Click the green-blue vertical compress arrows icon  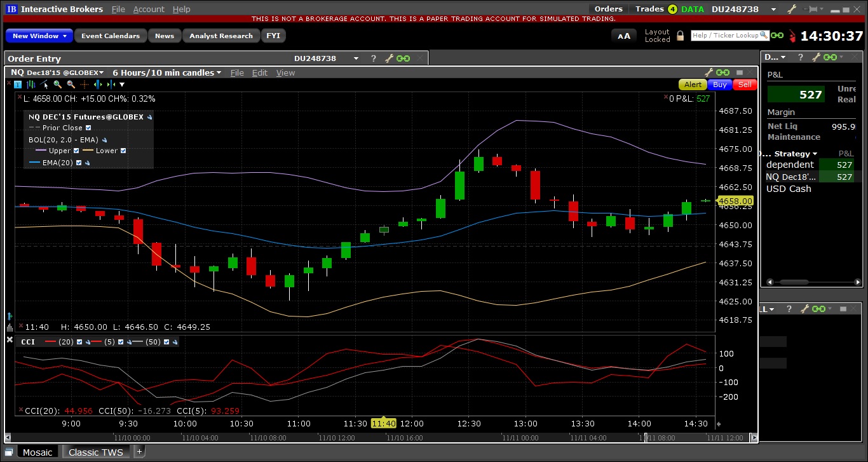111,85
